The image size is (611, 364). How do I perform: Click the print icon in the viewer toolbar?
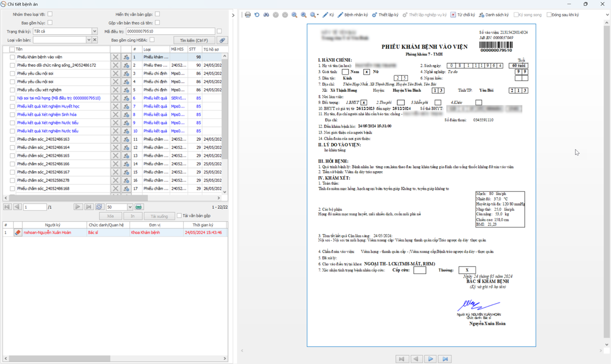point(248,15)
